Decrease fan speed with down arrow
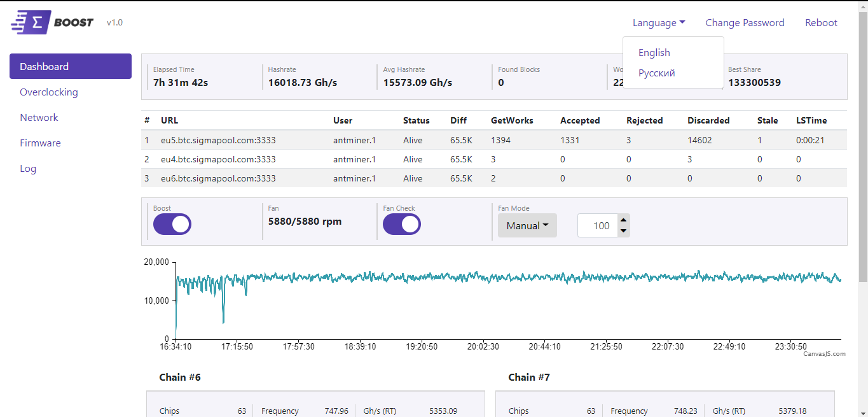Viewport: 868px width, 417px height. 624,231
